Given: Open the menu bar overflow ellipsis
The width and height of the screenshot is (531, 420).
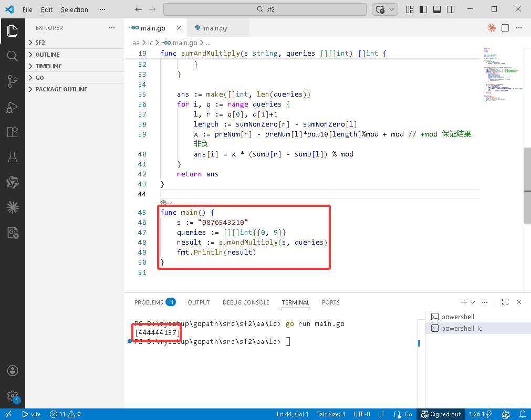Looking at the screenshot, I should pyautogui.click(x=102, y=9).
